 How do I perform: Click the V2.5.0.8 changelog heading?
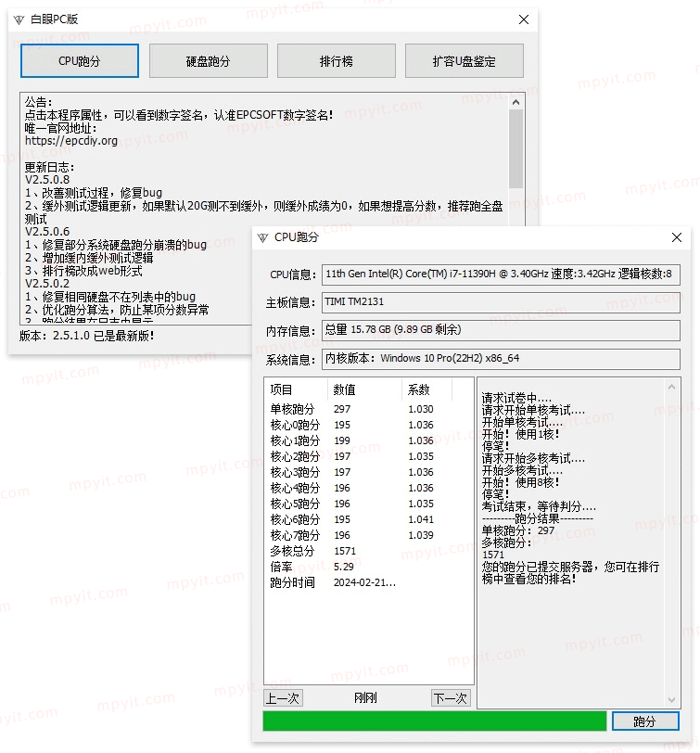(47, 180)
